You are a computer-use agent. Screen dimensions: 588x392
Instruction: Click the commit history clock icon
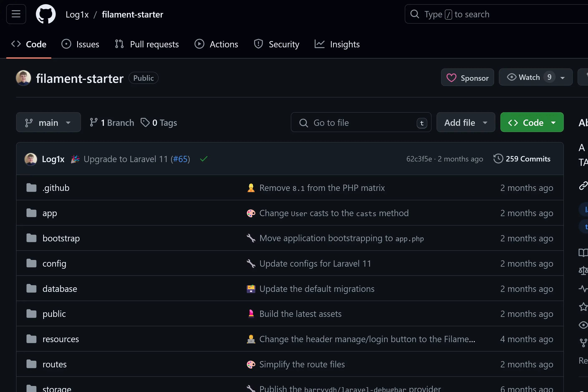pos(498,159)
